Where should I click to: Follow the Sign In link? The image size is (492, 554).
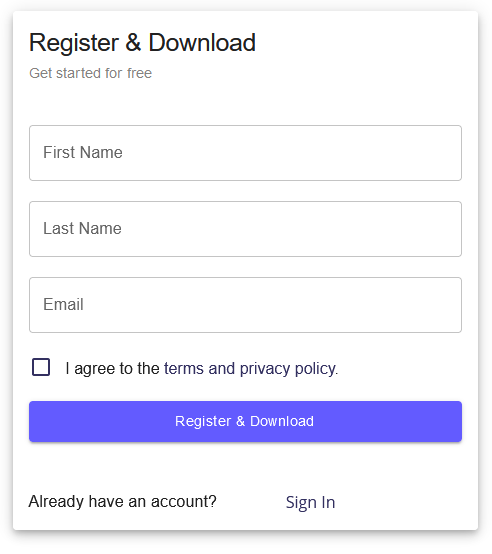click(310, 502)
